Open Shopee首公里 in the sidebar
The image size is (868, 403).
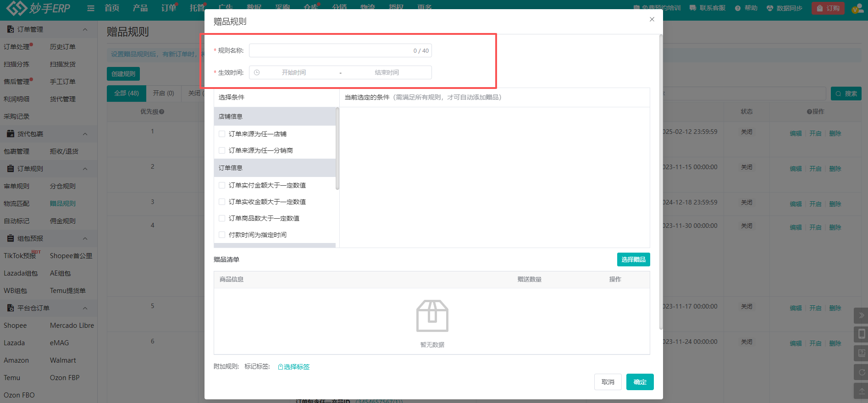(x=71, y=256)
